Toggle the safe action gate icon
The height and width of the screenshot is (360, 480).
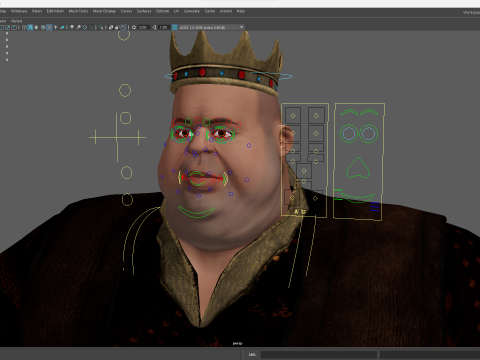tap(7, 27)
